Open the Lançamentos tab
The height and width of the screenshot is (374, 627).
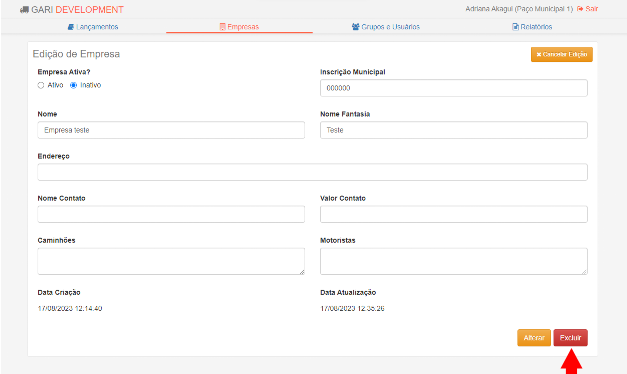point(93,27)
